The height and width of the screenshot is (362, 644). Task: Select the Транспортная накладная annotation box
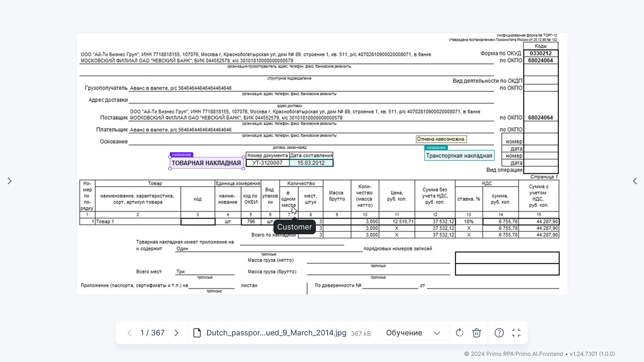point(459,156)
